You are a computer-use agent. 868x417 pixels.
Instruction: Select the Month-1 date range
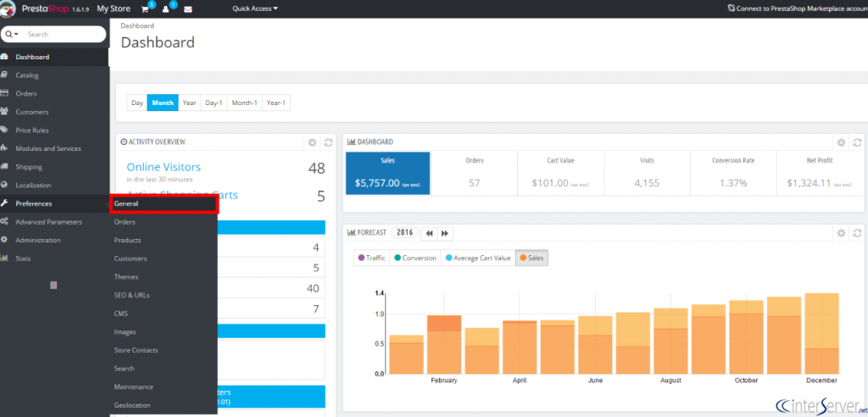[244, 103]
